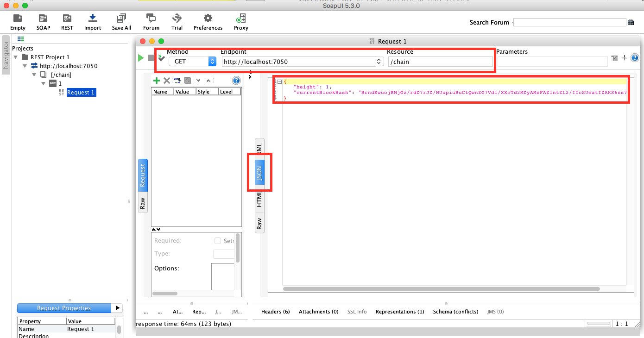Open the SSL Info tab
The width and height of the screenshot is (644, 338).
(x=357, y=312)
